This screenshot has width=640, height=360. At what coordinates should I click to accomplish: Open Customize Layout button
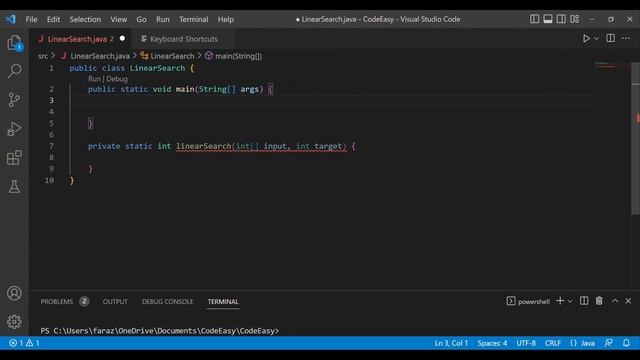(575, 19)
